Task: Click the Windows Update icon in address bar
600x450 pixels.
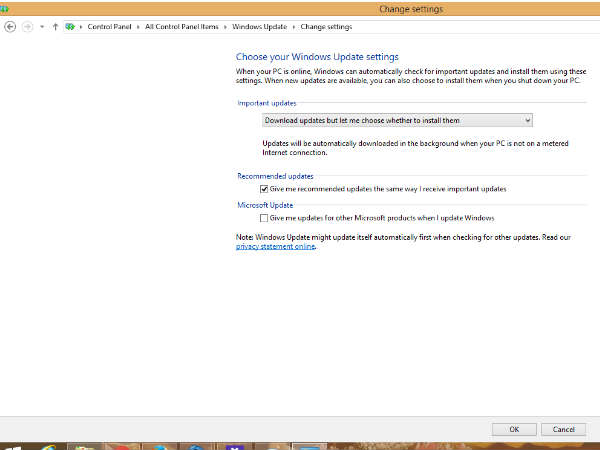Action: [x=69, y=26]
